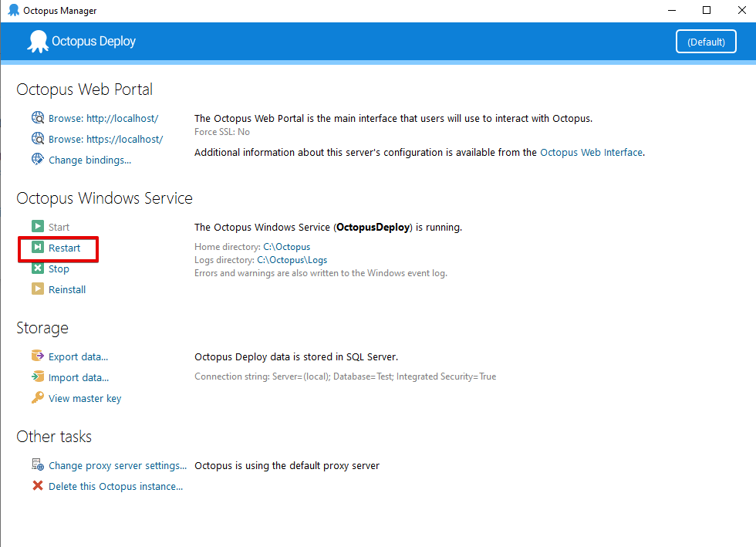Image resolution: width=756 pixels, height=547 pixels.
Task: Click the yellow Reinstall icon
Action: tap(38, 289)
